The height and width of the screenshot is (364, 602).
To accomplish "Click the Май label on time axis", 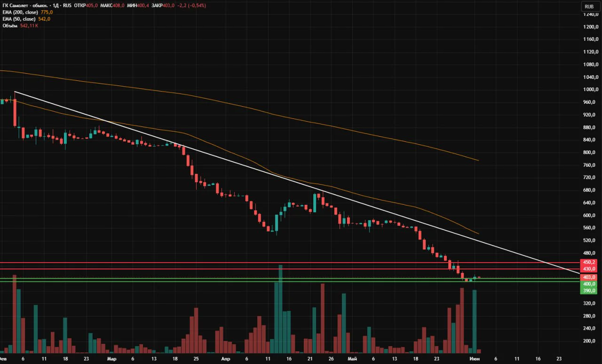I will coord(352,359).
